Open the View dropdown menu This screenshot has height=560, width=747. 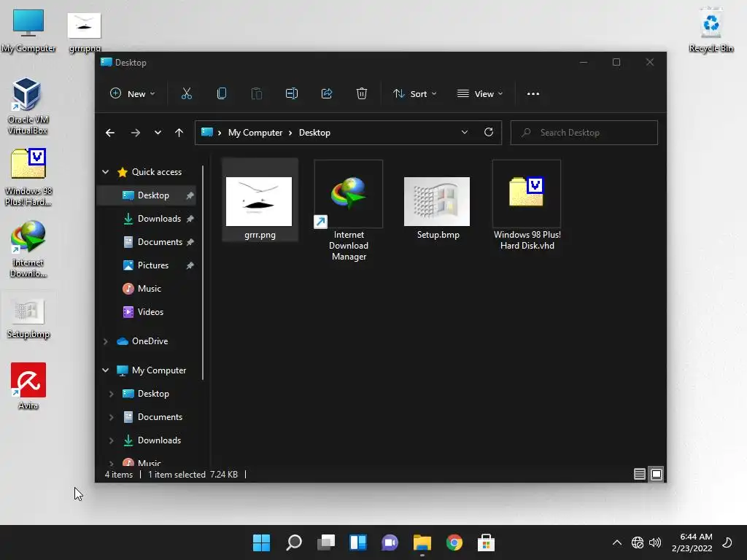coord(480,94)
